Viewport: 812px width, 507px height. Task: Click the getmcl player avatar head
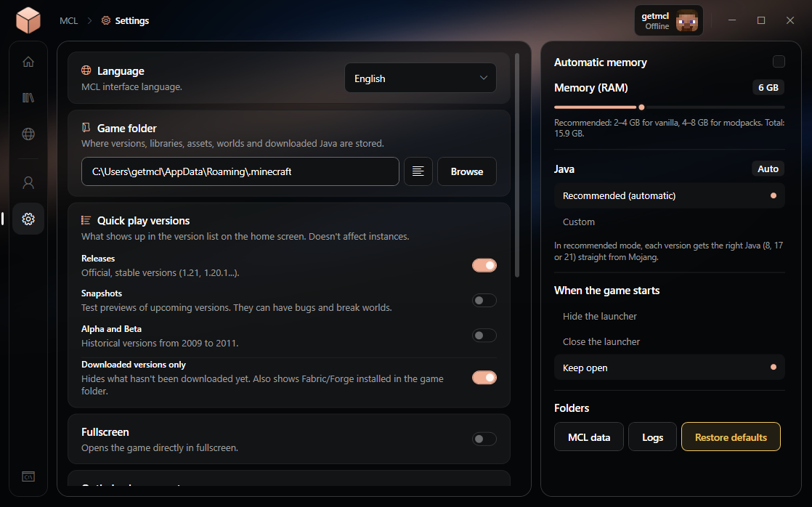point(687,21)
